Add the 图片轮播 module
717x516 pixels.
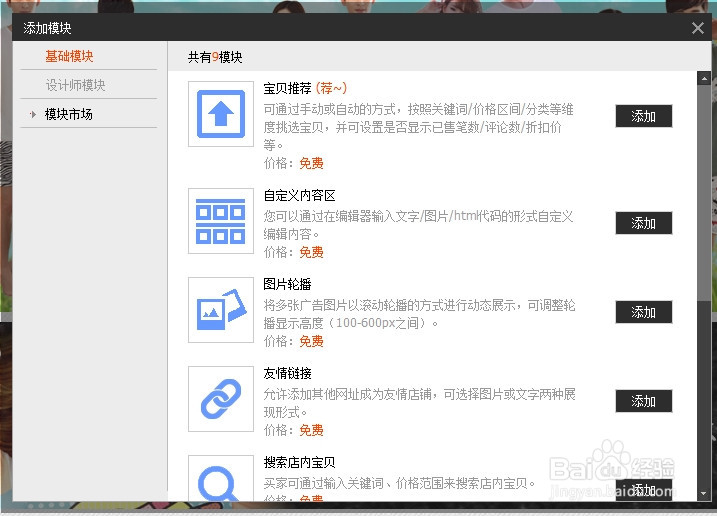click(x=644, y=312)
